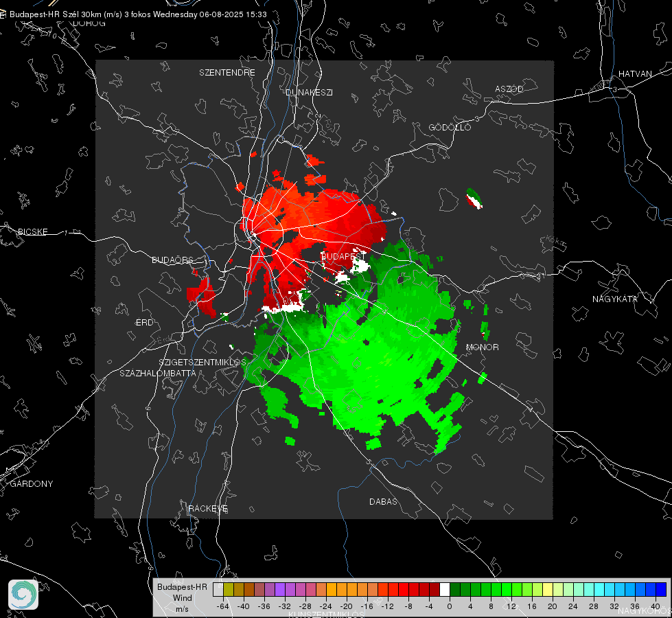Click the NAGYKÁTA town label

615,299
